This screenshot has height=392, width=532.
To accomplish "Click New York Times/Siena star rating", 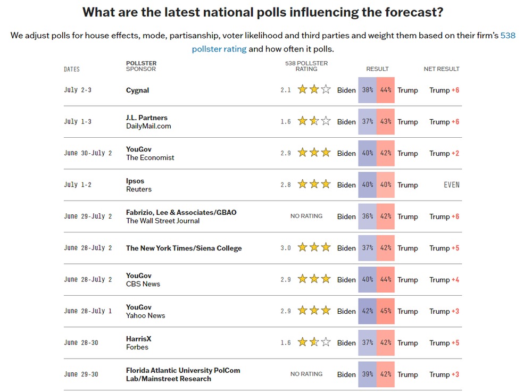I will pos(314,247).
